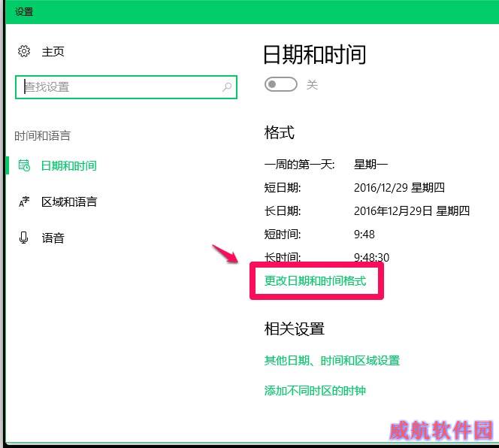Click the 2016/12/29 星期四 value
This screenshot has height=448, width=499.
(399, 187)
